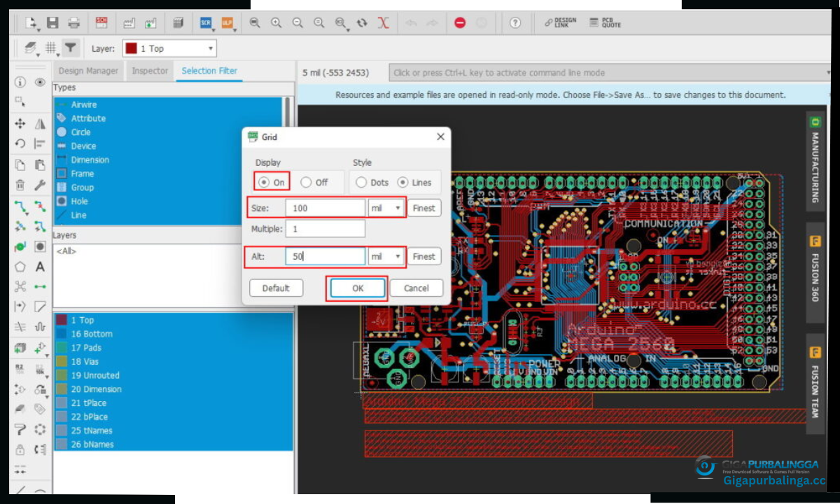Open the Alt unit mil dropdown

(386, 256)
